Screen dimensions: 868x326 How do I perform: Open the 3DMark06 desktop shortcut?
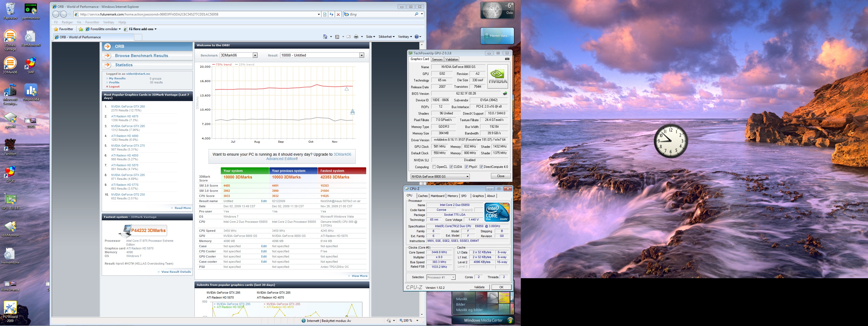[x=10, y=65]
